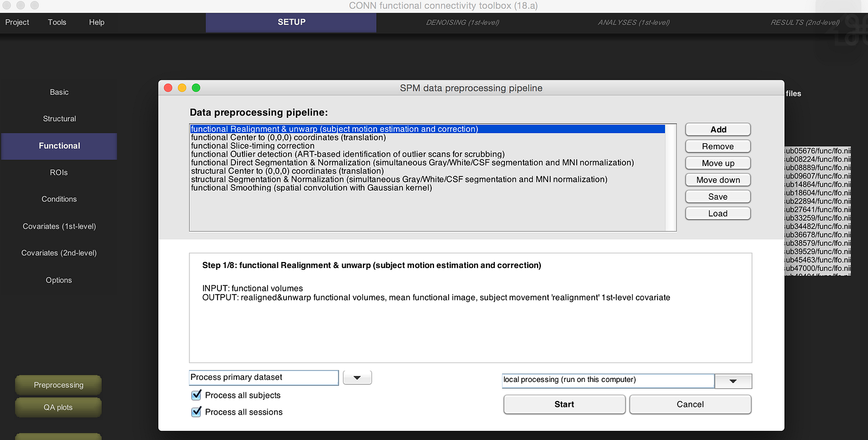Move the selected step down
The width and height of the screenshot is (868, 440).
coord(718,180)
